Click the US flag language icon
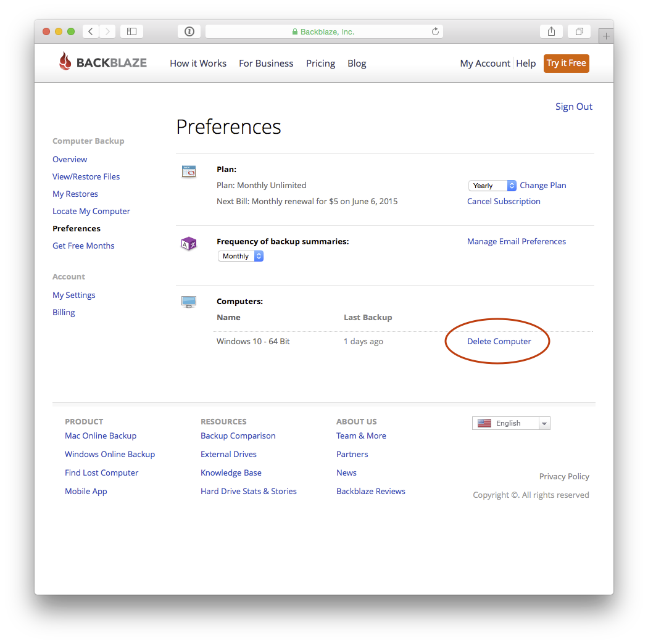Image resolution: width=648 pixels, height=644 pixels. click(484, 423)
